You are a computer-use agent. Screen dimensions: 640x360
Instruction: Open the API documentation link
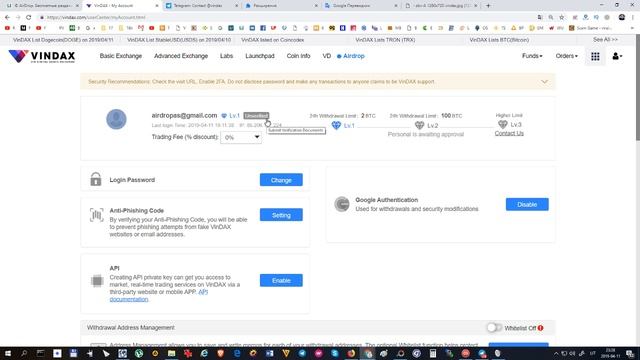click(x=159, y=296)
